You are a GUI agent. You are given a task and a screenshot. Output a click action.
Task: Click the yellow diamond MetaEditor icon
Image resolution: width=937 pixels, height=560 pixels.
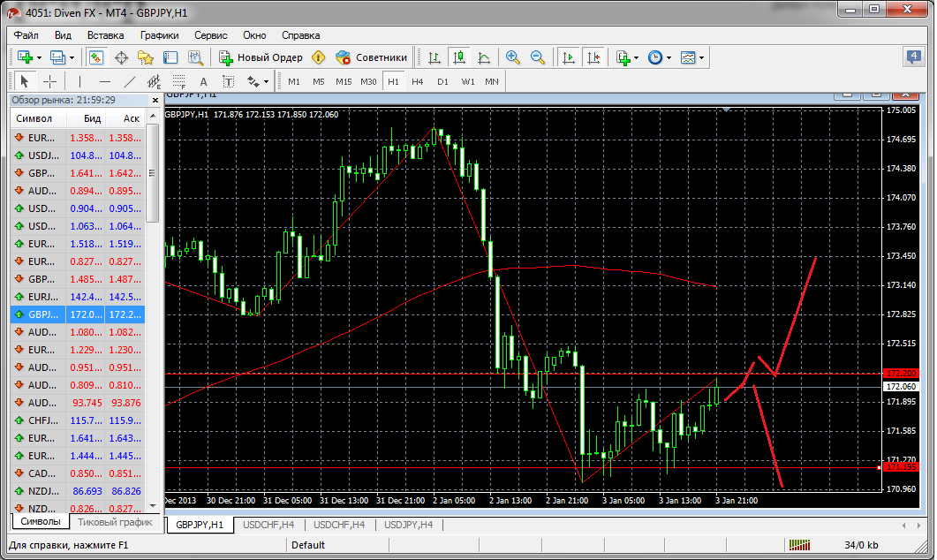(319, 57)
